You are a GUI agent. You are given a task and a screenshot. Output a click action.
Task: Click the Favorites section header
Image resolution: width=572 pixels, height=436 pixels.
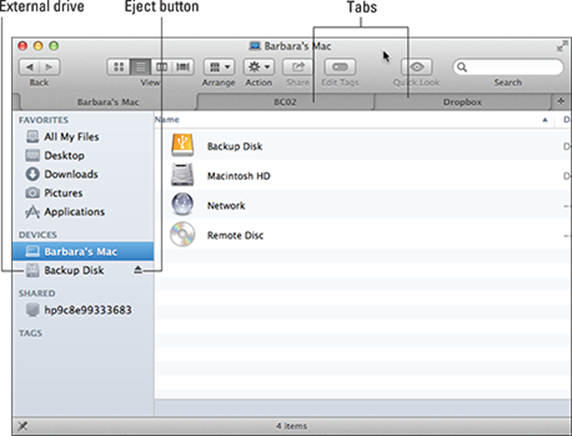[x=43, y=120]
